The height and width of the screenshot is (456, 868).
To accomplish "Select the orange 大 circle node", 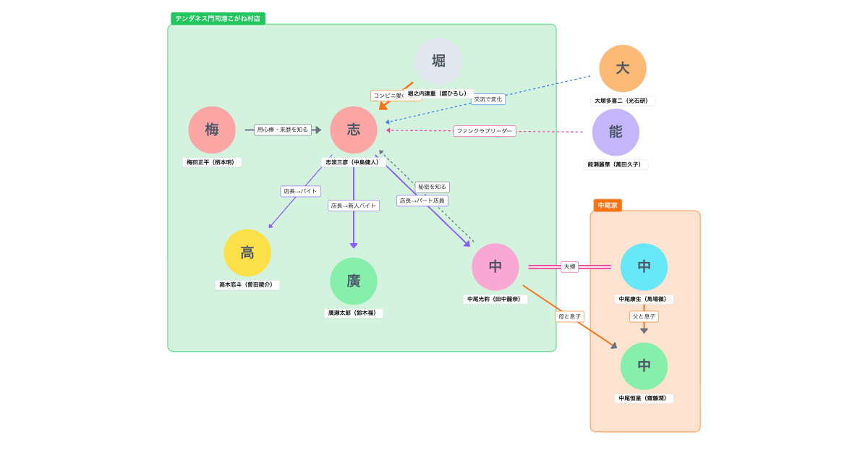I will click(623, 69).
